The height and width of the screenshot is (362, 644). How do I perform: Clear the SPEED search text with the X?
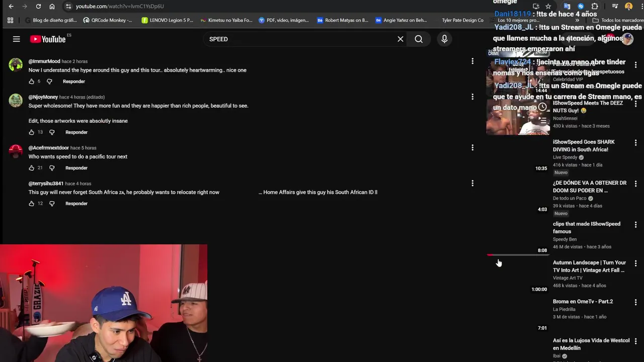point(400,39)
